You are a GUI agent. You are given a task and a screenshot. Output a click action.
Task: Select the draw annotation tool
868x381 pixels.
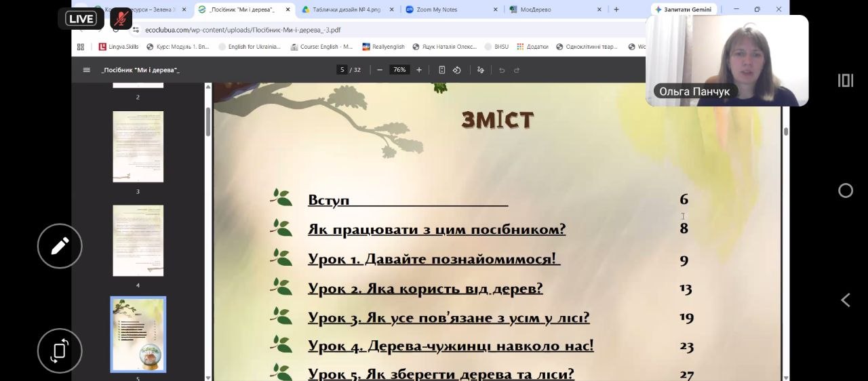[481, 70]
